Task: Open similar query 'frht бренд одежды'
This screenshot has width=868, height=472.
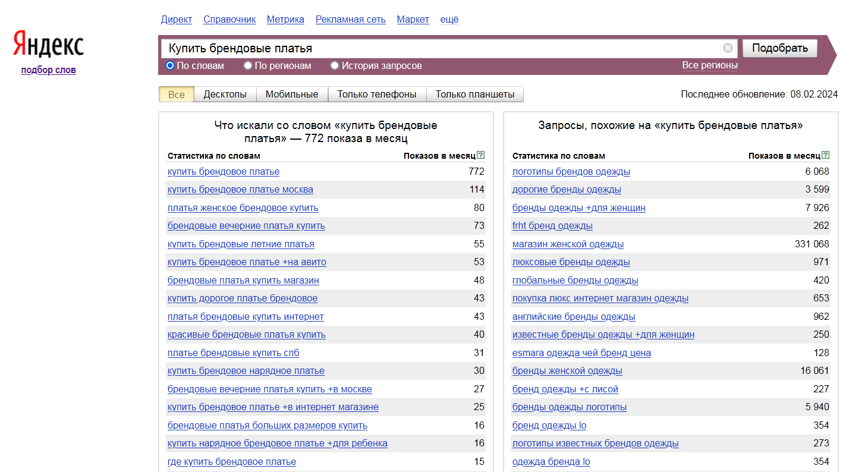Action: coord(552,226)
